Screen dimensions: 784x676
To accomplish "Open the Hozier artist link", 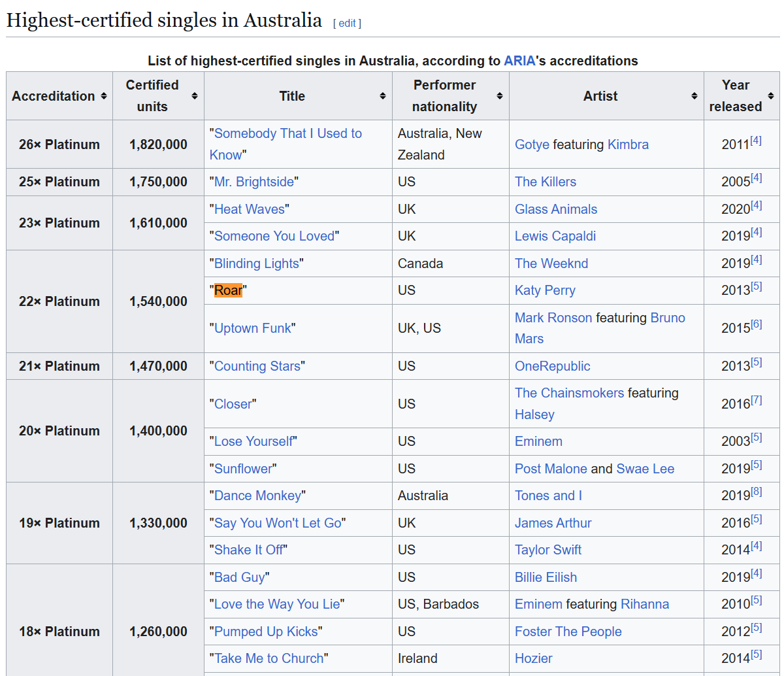I will tap(534, 658).
